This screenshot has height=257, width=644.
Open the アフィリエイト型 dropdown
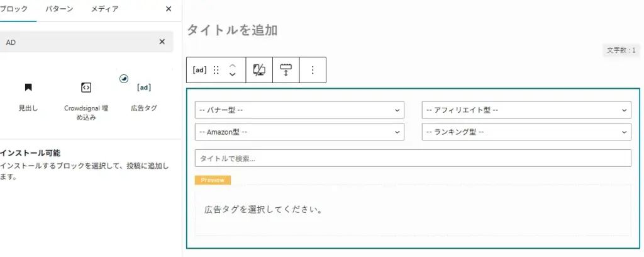pos(526,110)
